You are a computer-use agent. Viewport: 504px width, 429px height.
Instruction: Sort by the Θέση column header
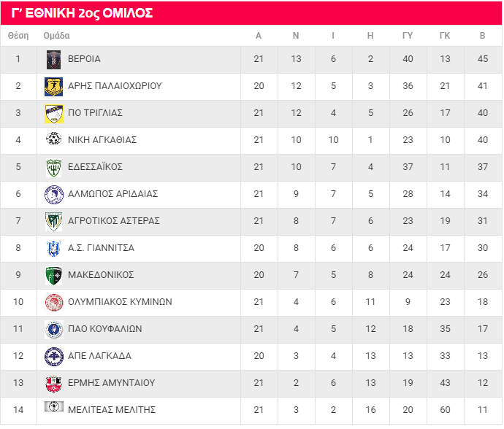tap(18, 35)
